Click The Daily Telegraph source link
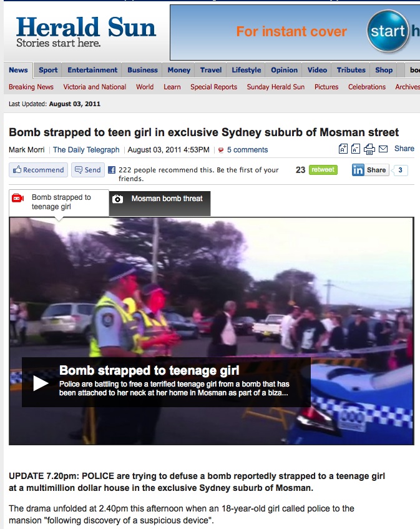Screen dimensions: 420x529 [86, 150]
